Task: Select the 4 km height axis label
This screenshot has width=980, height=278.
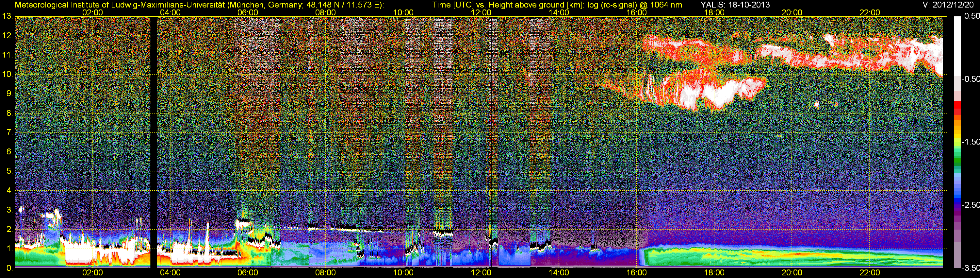Action: point(9,191)
